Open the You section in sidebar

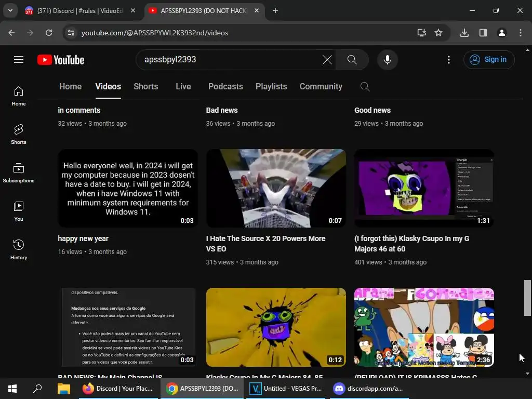tap(19, 211)
